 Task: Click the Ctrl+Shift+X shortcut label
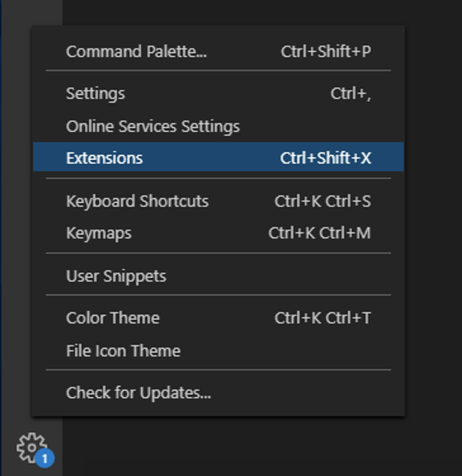click(326, 158)
